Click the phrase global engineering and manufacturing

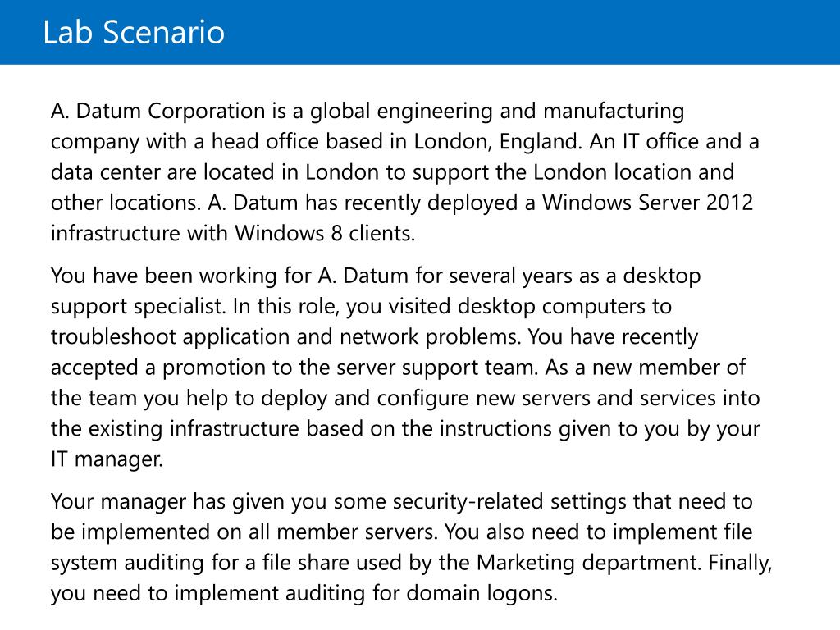coord(497,111)
